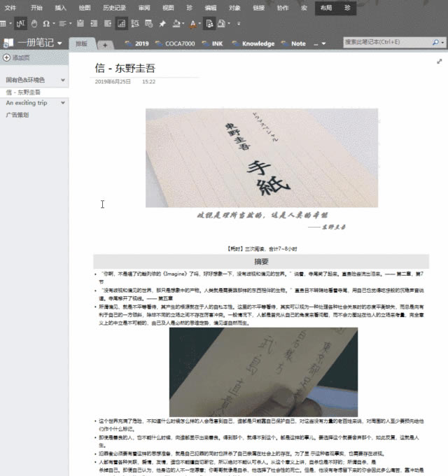Select the text selection cursor tool
The image size is (448, 476).
[20, 23]
